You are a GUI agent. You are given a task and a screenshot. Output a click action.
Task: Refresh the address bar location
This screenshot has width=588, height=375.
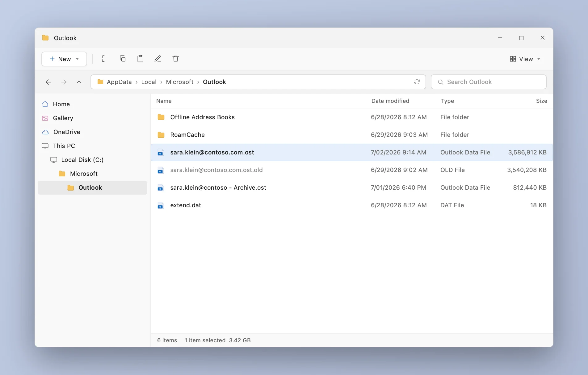pos(417,82)
